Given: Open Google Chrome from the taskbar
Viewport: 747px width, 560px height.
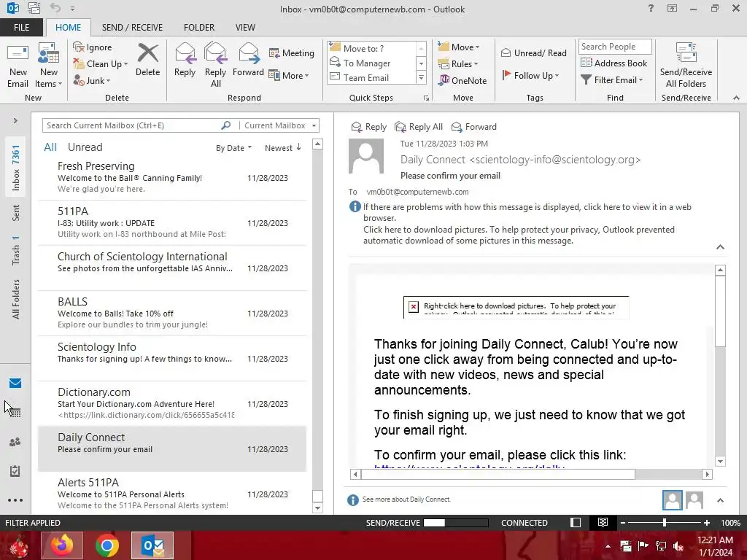Looking at the screenshot, I should pos(107,545).
